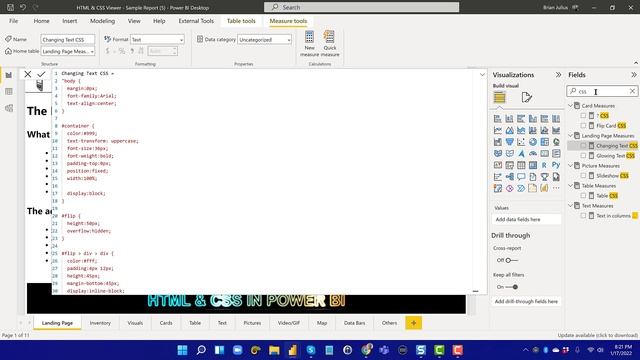Open the Home table dropdown

(x=67, y=51)
